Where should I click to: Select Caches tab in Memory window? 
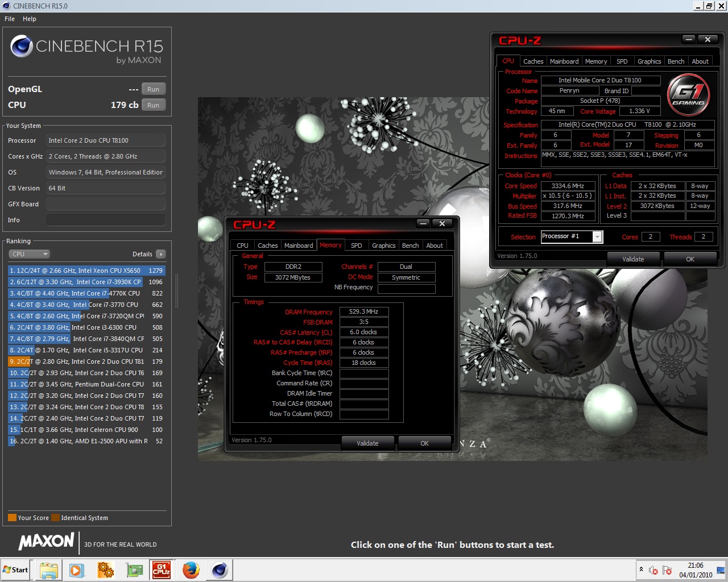pos(267,246)
